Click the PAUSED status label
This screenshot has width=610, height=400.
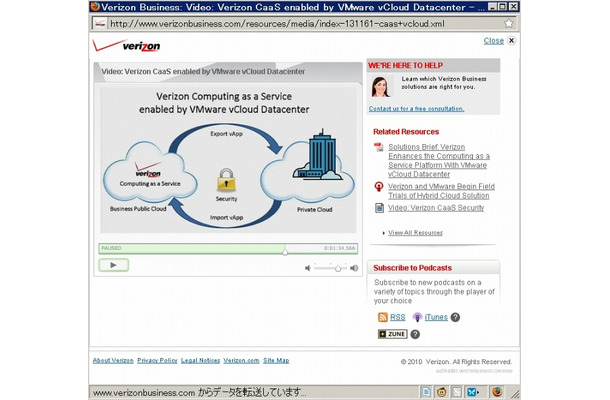pyautogui.click(x=111, y=248)
